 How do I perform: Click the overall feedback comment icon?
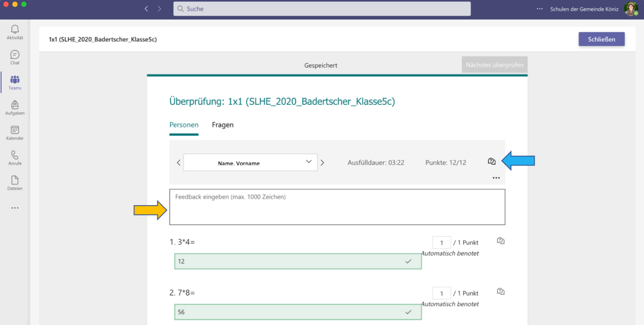click(492, 162)
